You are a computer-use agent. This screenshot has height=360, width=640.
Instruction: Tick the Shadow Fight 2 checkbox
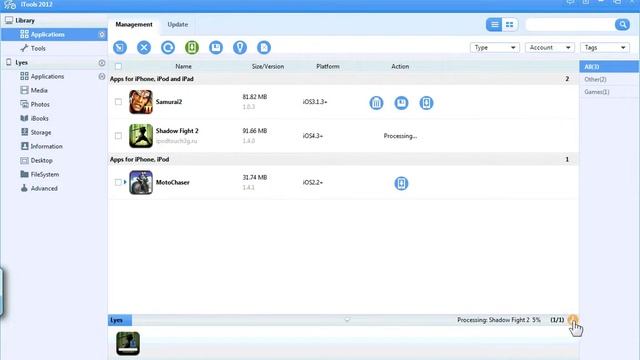pos(118,136)
